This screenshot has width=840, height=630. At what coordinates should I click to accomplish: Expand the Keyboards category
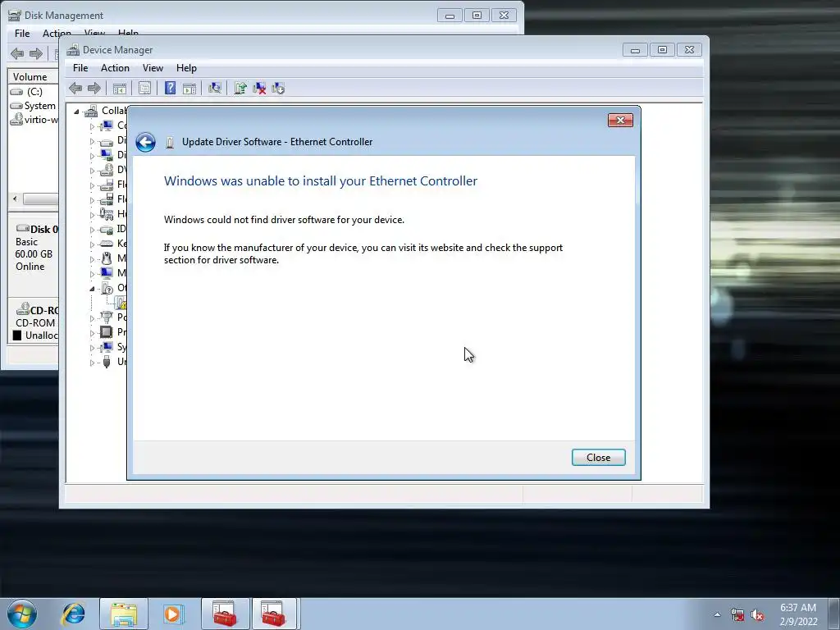[92, 244]
